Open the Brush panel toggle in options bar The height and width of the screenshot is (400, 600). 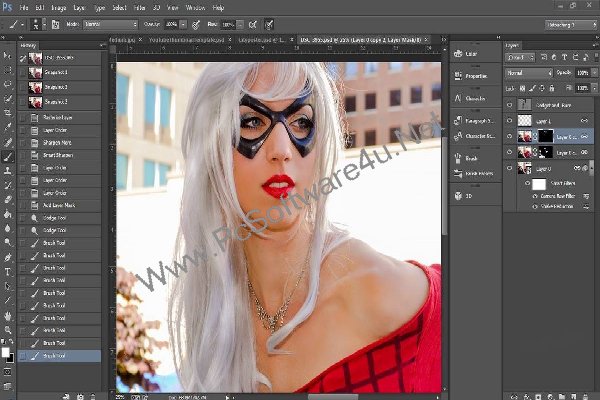(55, 24)
